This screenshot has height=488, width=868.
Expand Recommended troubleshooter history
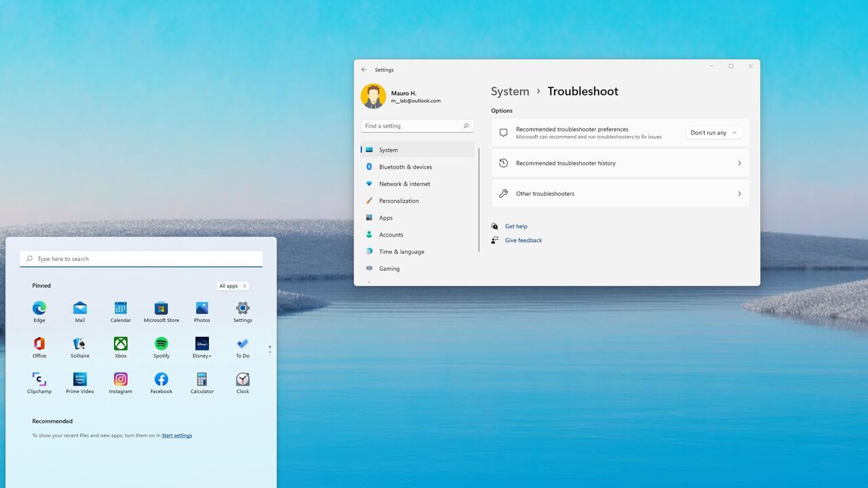(620, 163)
